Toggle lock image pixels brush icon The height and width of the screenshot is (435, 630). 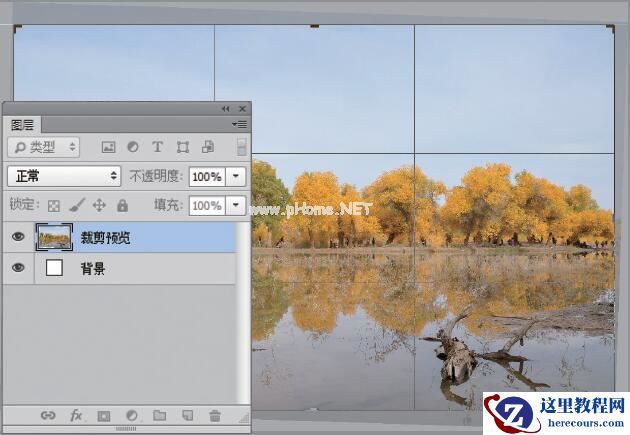pos(77,205)
